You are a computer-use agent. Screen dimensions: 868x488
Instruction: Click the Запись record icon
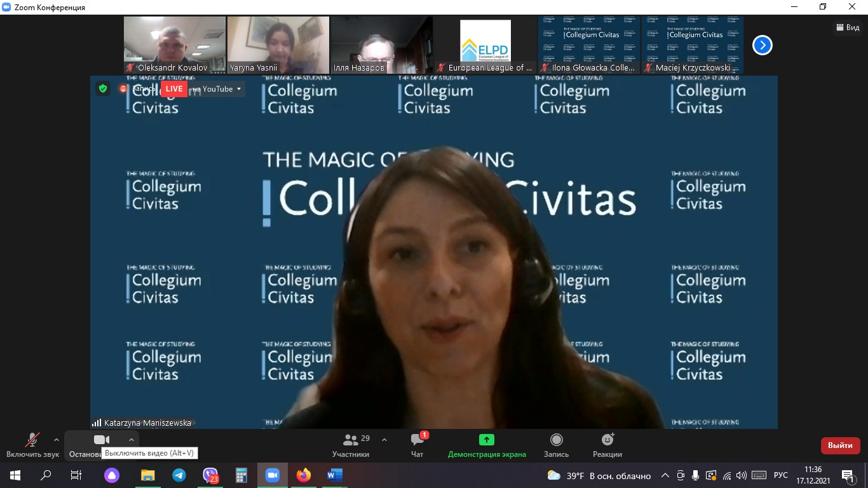pyautogui.click(x=557, y=440)
